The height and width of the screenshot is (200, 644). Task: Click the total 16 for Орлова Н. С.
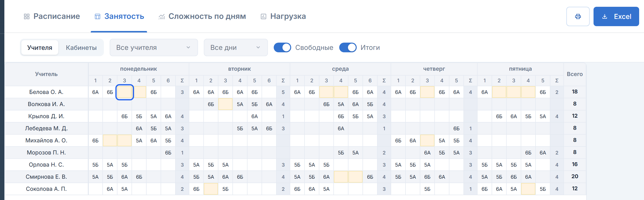click(575, 164)
